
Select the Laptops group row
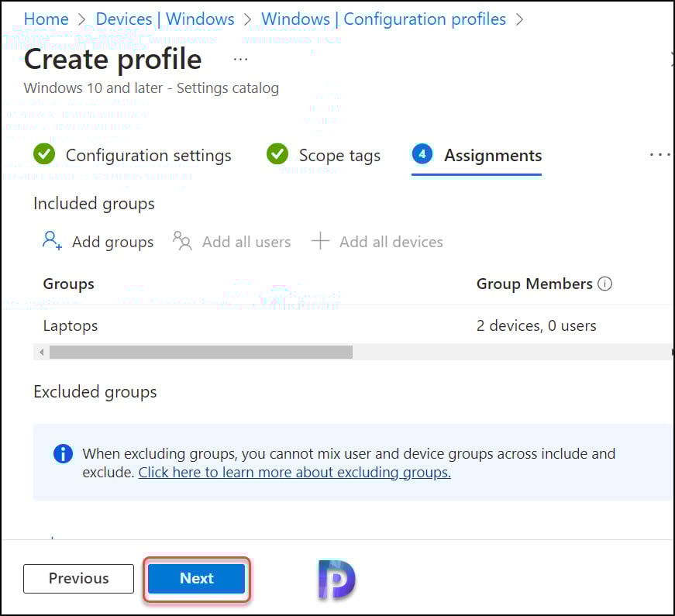point(353,325)
